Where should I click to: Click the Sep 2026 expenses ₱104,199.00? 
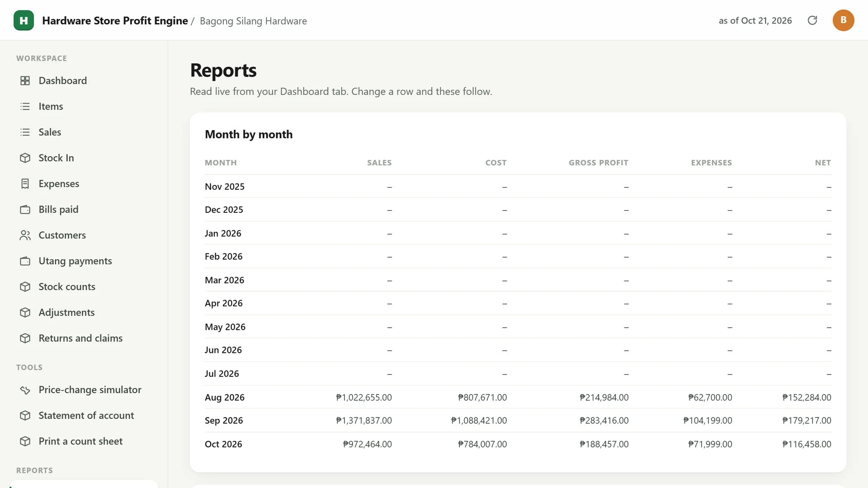(x=708, y=420)
